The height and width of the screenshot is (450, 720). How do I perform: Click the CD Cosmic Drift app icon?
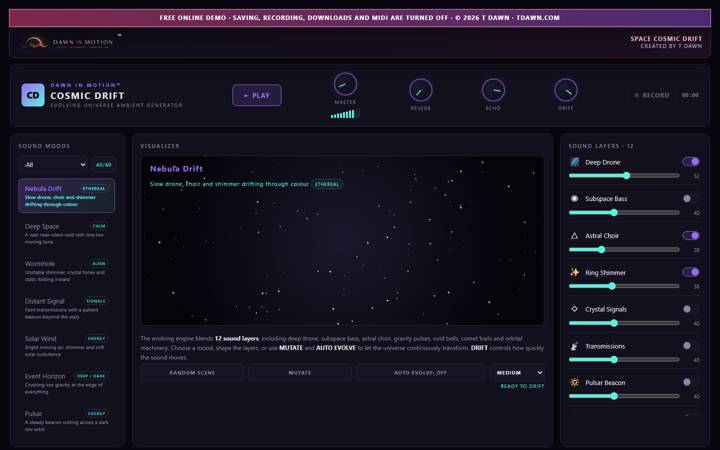(x=33, y=95)
